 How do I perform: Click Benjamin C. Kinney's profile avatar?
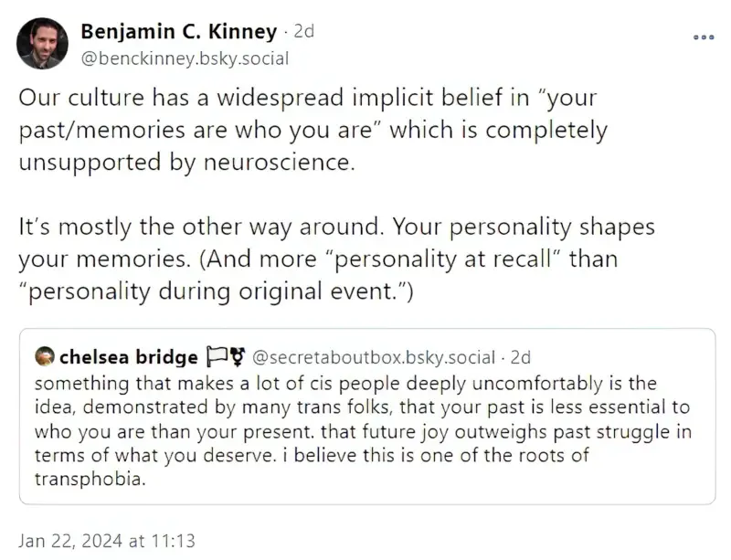[42, 43]
